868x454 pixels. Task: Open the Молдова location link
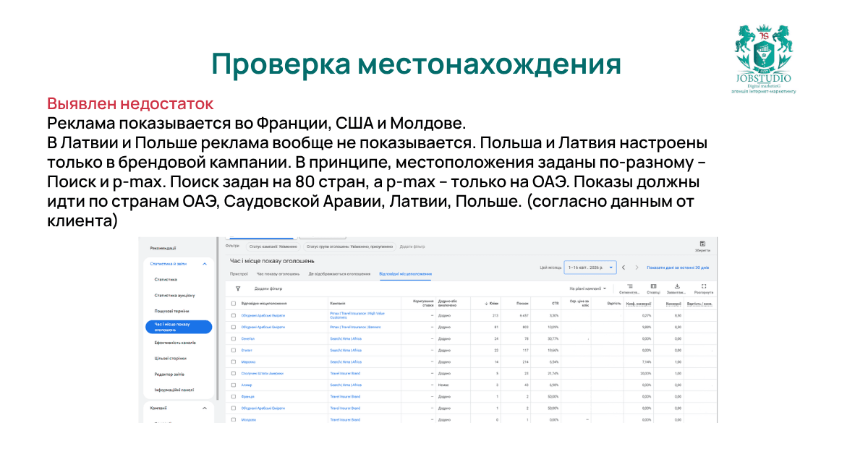pyautogui.click(x=248, y=419)
